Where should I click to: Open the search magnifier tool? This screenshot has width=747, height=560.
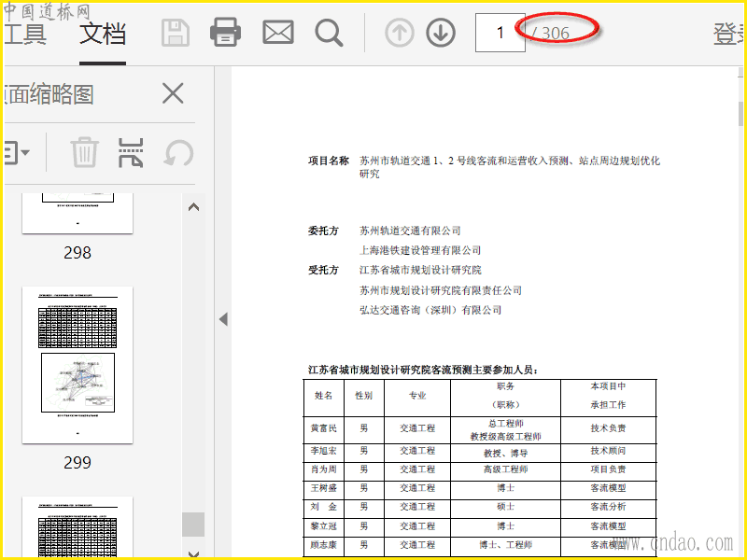(329, 33)
